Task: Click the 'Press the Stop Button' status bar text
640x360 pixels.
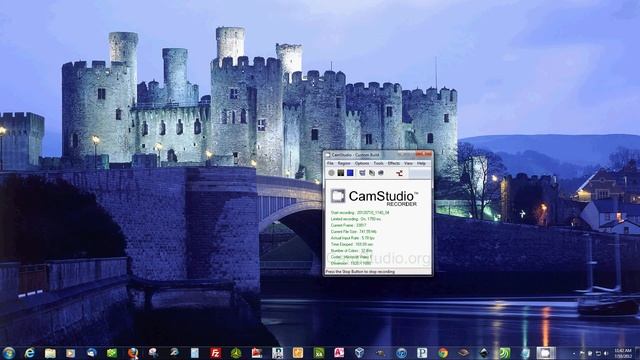Action: pos(360,271)
